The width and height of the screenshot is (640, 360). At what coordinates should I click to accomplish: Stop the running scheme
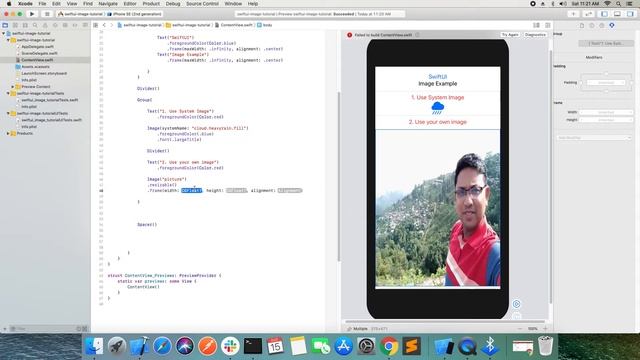tap(47, 14)
